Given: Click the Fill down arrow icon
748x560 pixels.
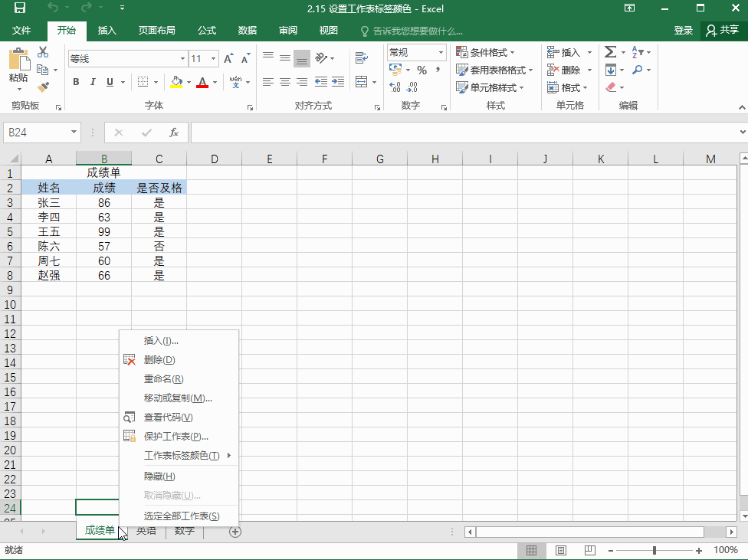Looking at the screenshot, I should (x=611, y=70).
